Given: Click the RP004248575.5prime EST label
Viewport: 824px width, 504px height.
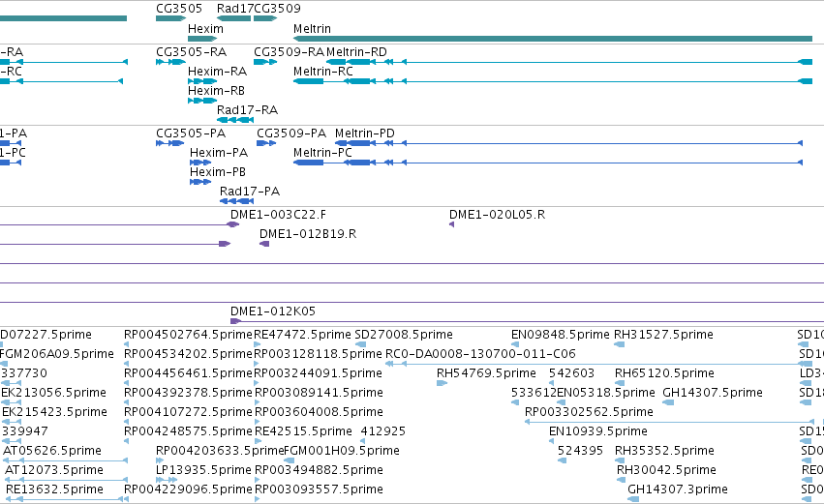Looking at the screenshot, I should point(188,431).
